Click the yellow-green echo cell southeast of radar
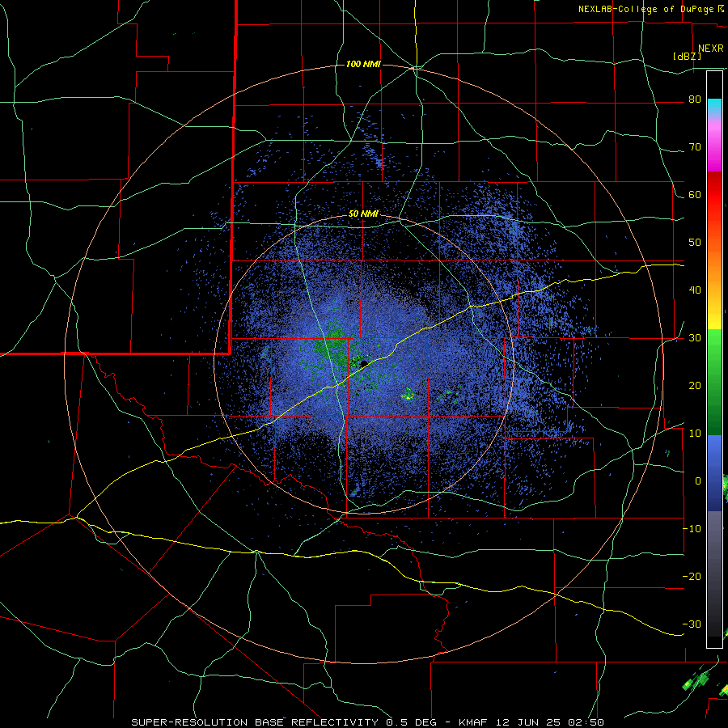Viewport: 728px width, 728px height. tap(408, 395)
